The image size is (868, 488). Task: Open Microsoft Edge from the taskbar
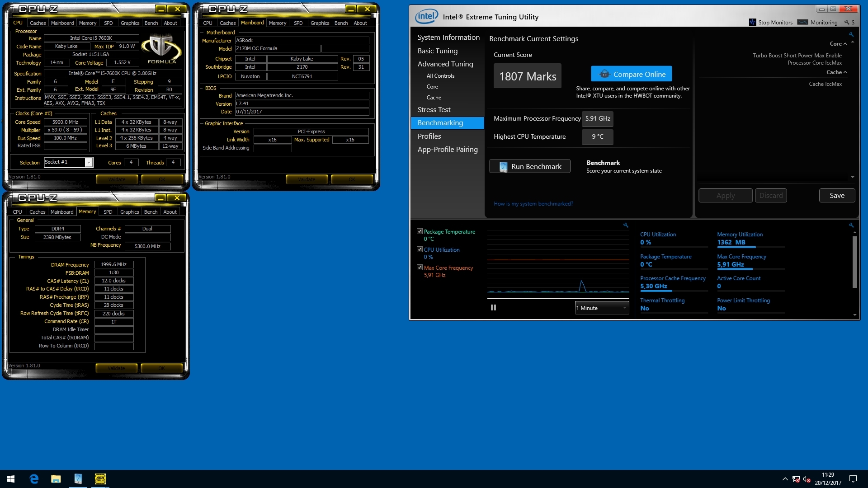point(34,479)
